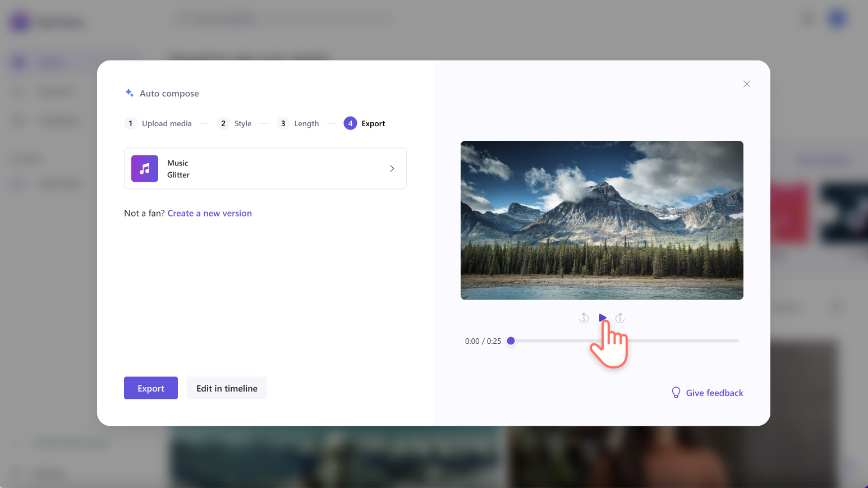Click Create a new version
Image resolution: width=868 pixels, height=488 pixels.
[209, 213]
